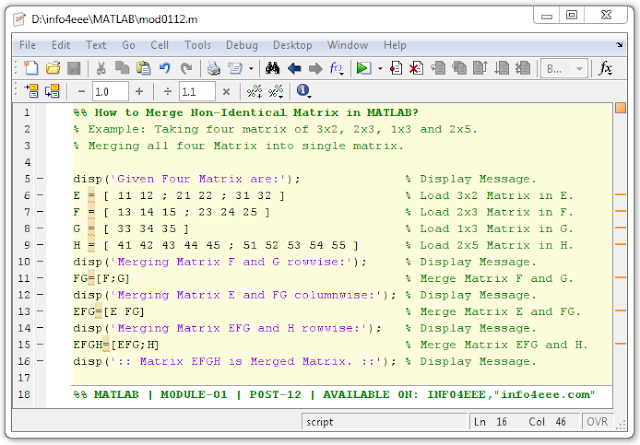
Task: Set or clear breakpoint icon
Action: [396, 68]
